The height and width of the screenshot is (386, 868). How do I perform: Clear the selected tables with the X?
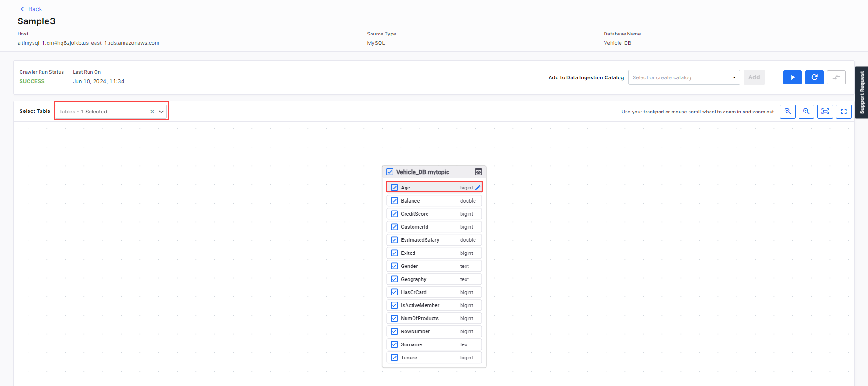(152, 112)
